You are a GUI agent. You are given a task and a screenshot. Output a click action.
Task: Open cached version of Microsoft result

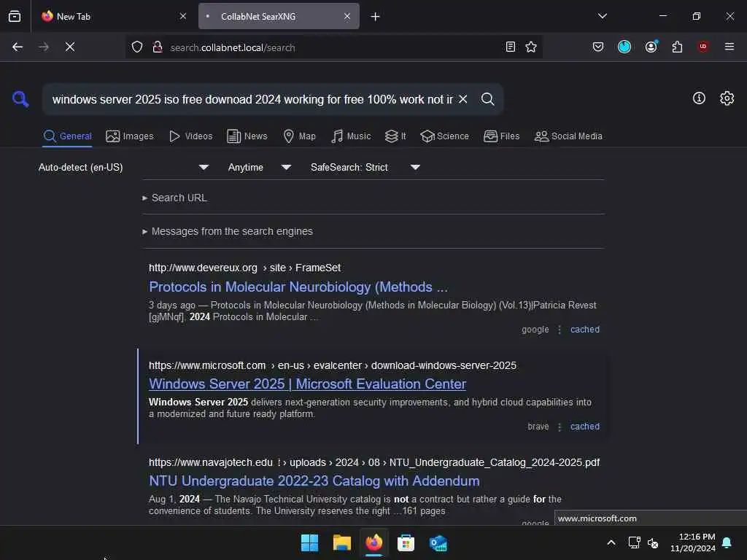(584, 427)
